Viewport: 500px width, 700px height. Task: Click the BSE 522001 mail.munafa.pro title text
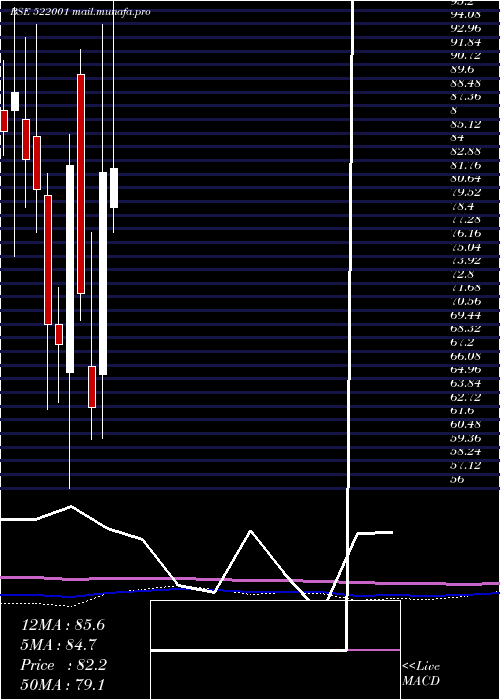(x=80, y=12)
